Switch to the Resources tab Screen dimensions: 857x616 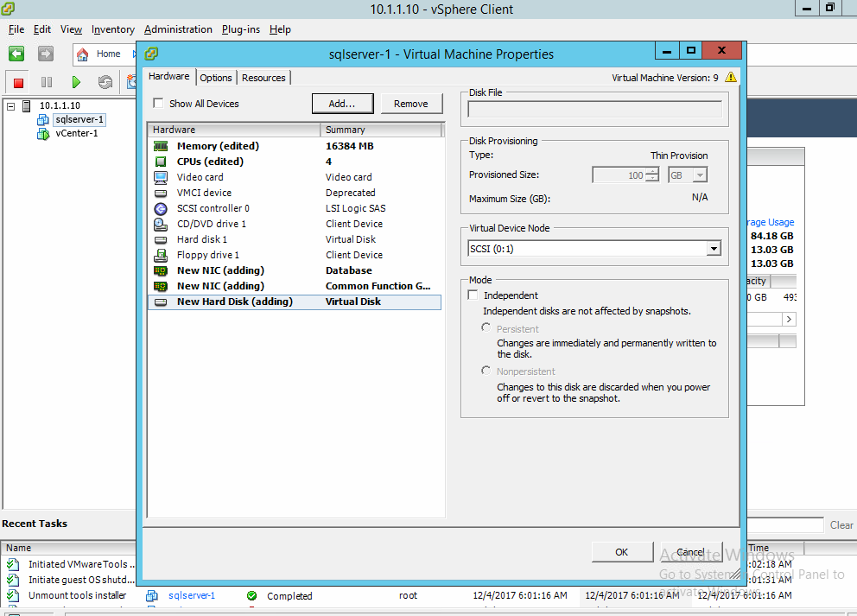(x=263, y=78)
